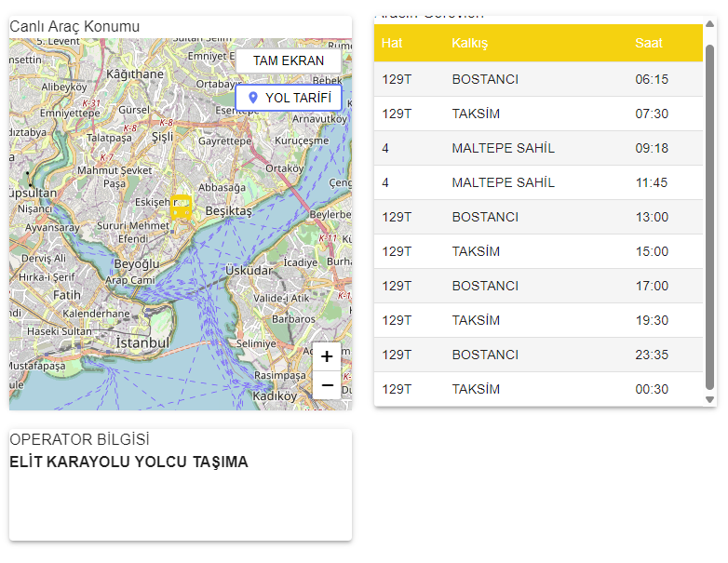
Task: Sort by the Hat column header
Action: 392,44
